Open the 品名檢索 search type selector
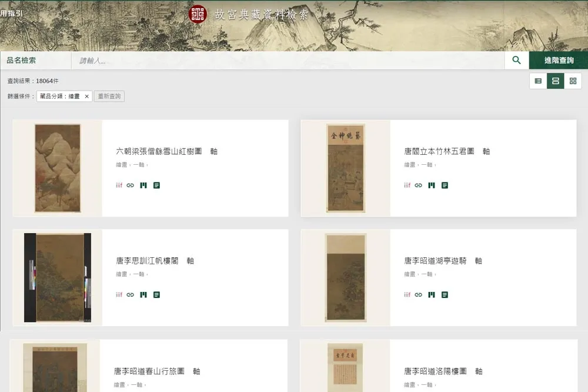The width and height of the screenshot is (588, 392). click(x=36, y=60)
